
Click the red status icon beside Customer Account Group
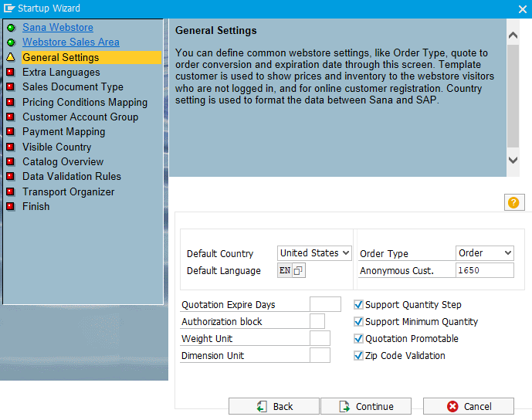click(11, 117)
